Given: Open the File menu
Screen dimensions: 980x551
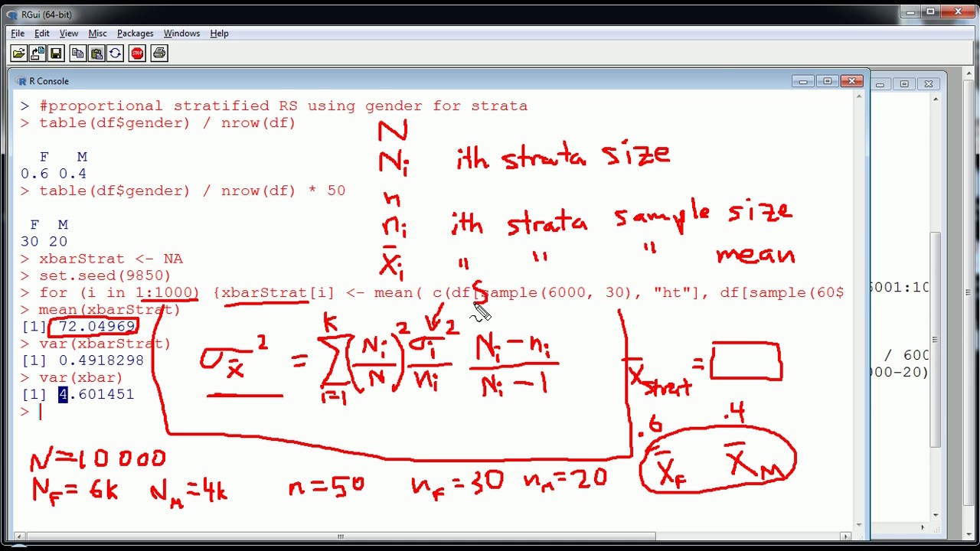Looking at the screenshot, I should click(x=18, y=33).
